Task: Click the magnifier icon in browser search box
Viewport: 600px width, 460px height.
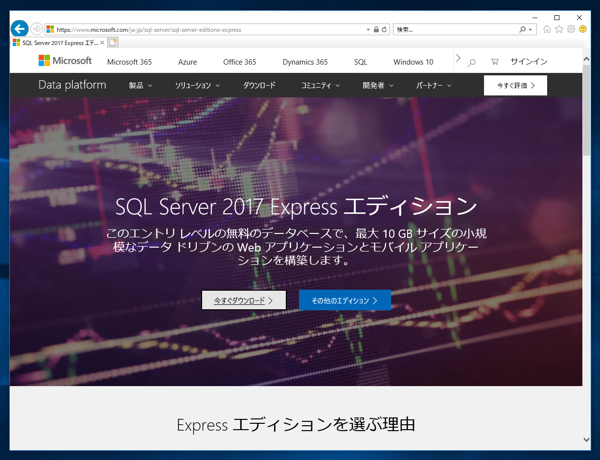Action: (522, 29)
